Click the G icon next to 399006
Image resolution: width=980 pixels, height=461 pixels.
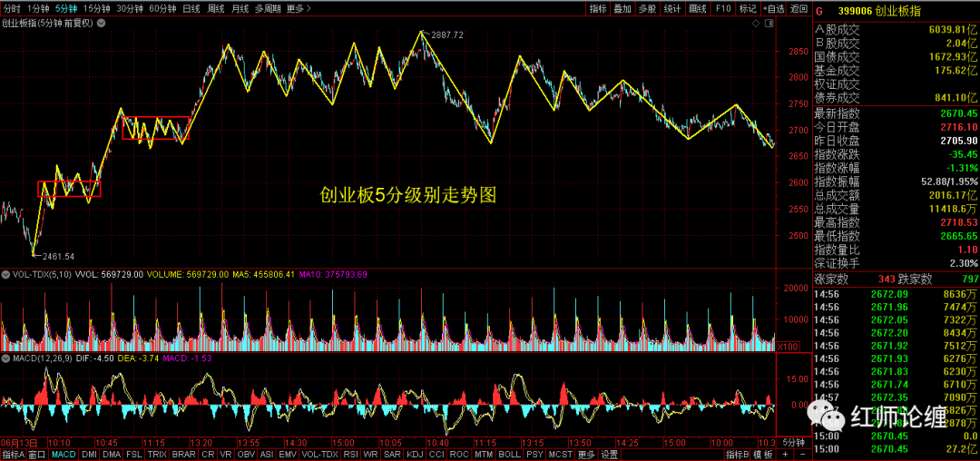point(818,11)
